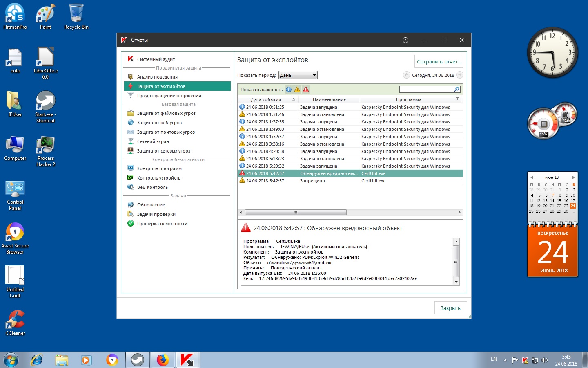Click the hash value in details
The width and height of the screenshot is (588, 368).
tap(338, 279)
